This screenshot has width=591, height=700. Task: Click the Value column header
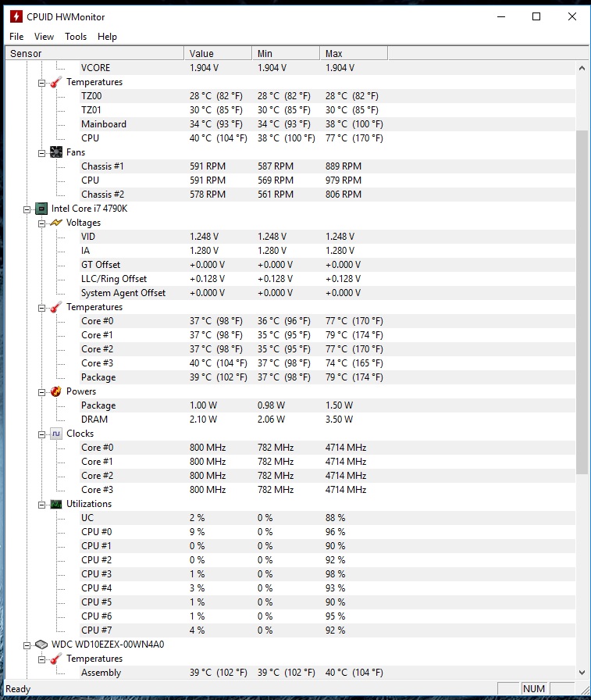tap(219, 53)
